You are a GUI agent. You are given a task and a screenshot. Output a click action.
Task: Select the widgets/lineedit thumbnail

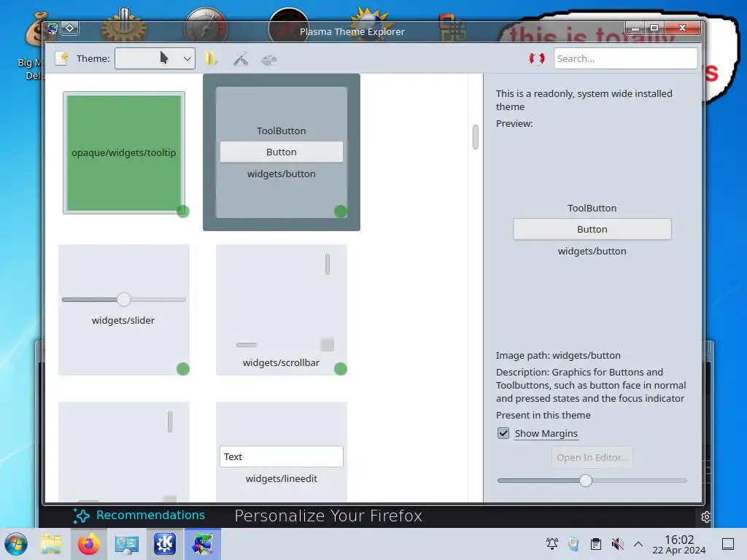[x=282, y=451]
